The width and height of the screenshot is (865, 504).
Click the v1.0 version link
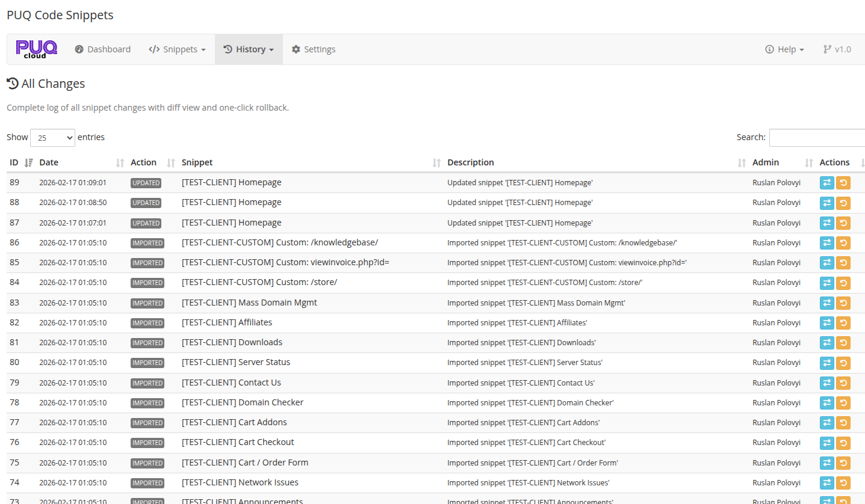tap(842, 49)
